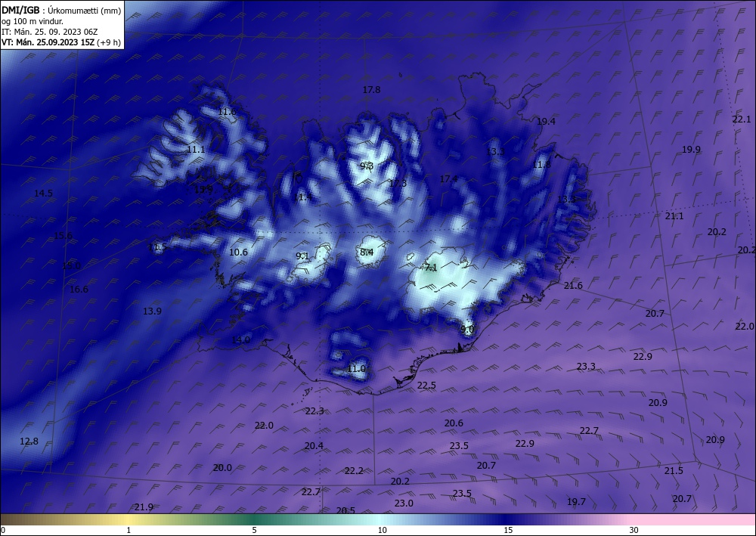
Task: Click the 11.4 value on the map
Action: (x=302, y=197)
